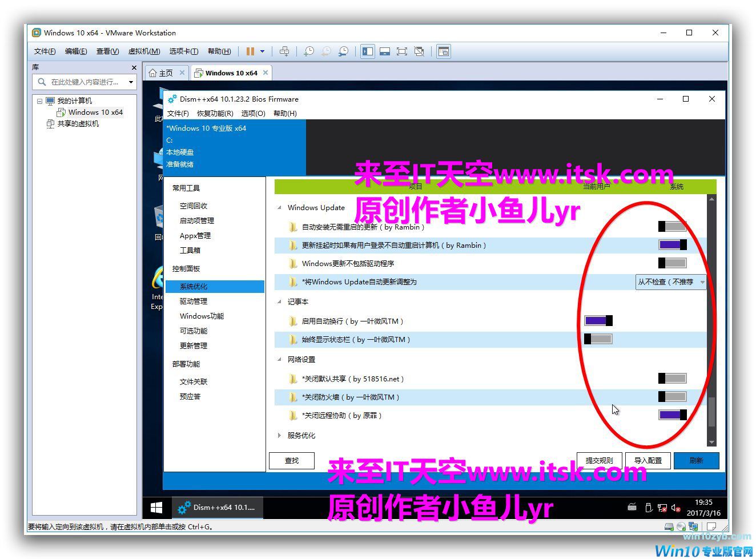Collapse the 记事本 section
Viewport: 756px width, 559px height.
click(279, 302)
